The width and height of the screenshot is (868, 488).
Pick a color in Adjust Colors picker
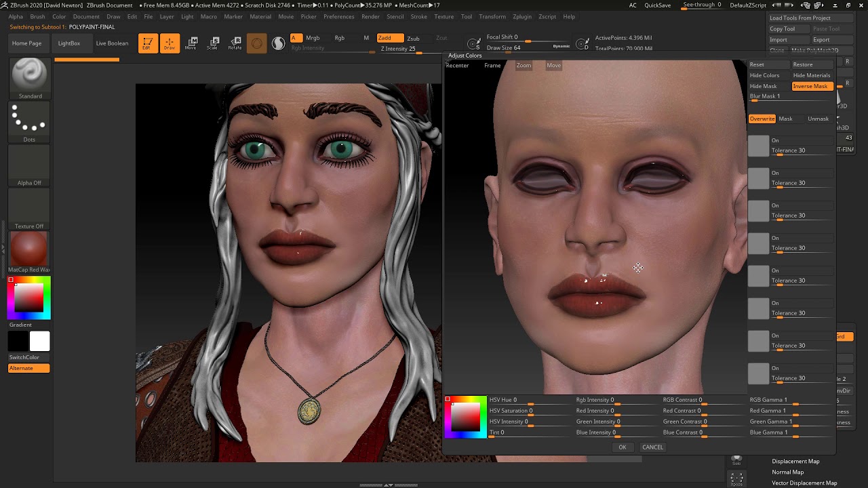(466, 417)
